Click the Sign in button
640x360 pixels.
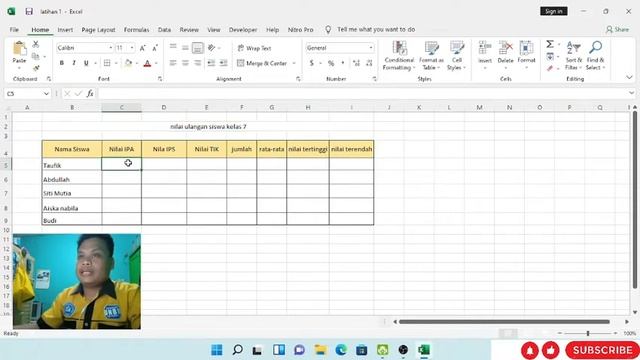tap(554, 11)
